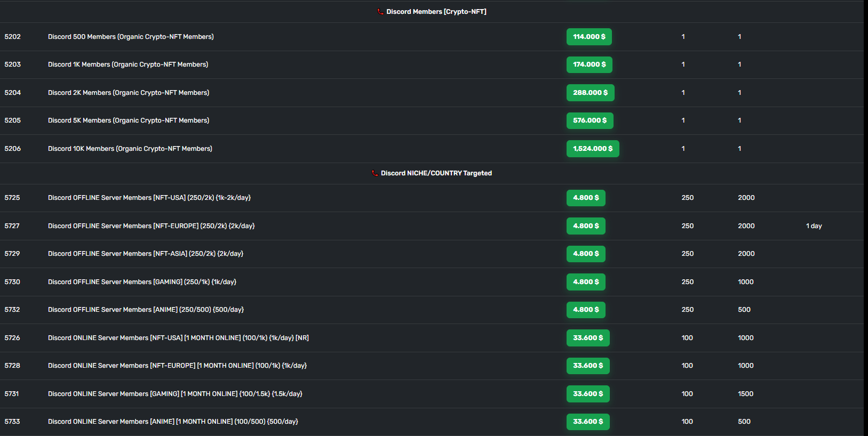Viewport: 868px width, 436px height.
Task: Click max value 500 in service 5732 row
Action: point(744,310)
